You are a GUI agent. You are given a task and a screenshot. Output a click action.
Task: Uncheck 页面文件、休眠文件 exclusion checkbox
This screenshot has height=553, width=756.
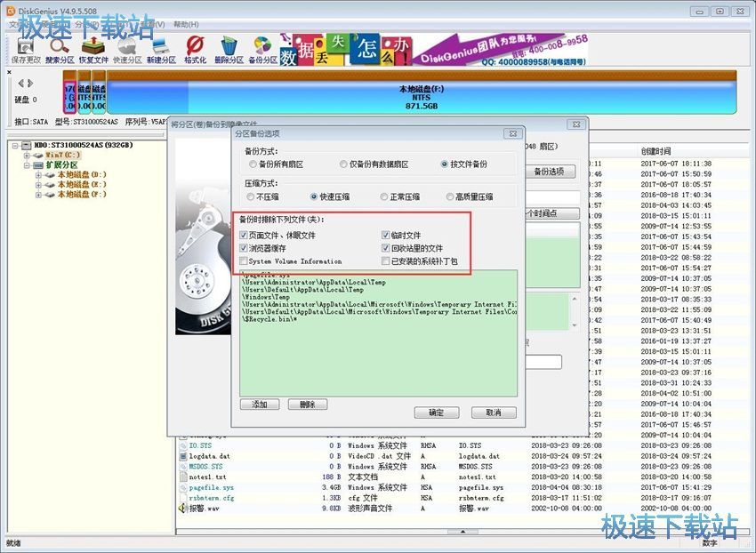pyautogui.click(x=244, y=236)
